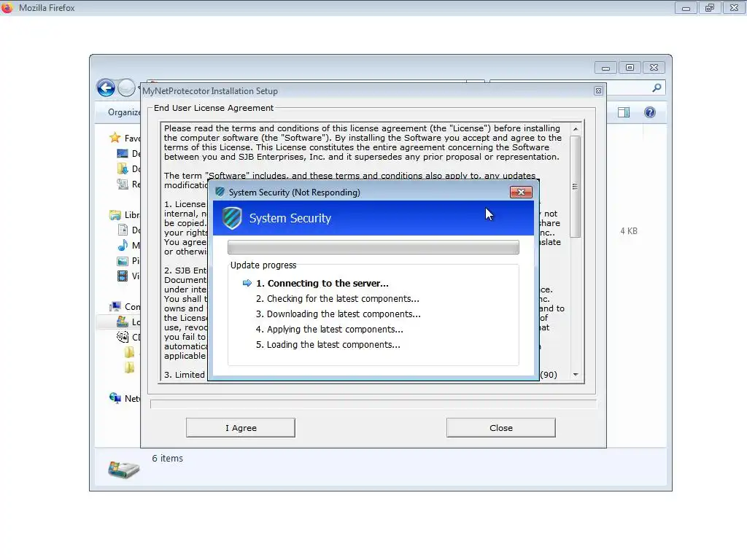747x560 pixels.
Task: Close the Explorer window
Action: [654, 68]
